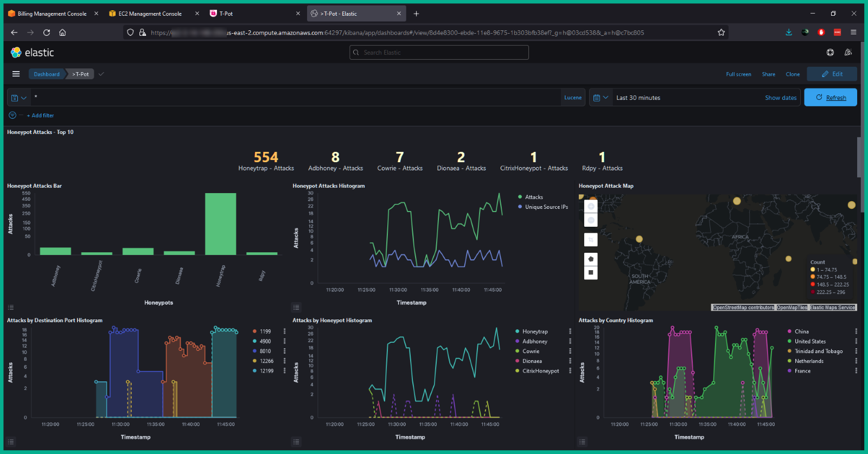The width and height of the screenshot is (868, 454).
Task: Select the draw rectangle map tool
Action: pos(591,273)
